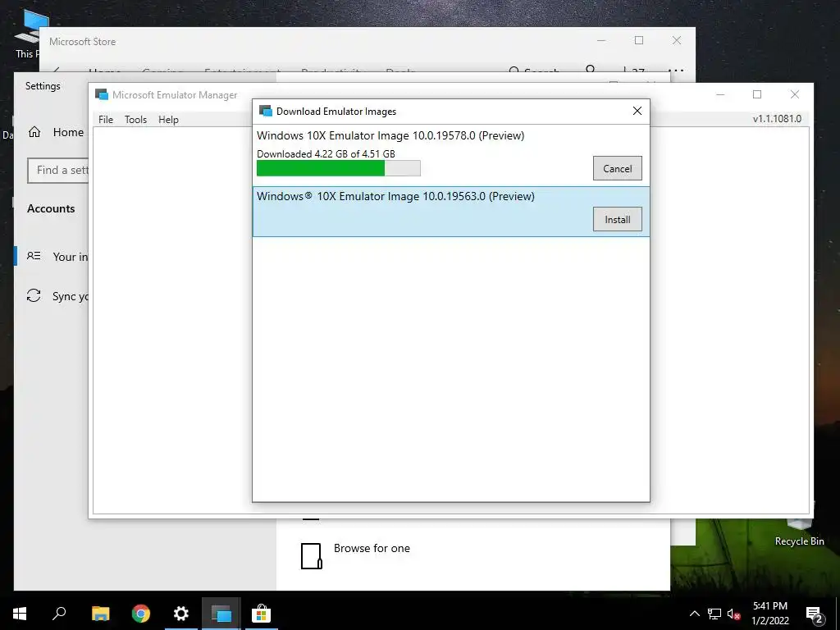The height and width of the screenshot is (630, 840).
Task: Select the 10.0.19563.0 (Preview) image row
Action: tap(450, 212)
